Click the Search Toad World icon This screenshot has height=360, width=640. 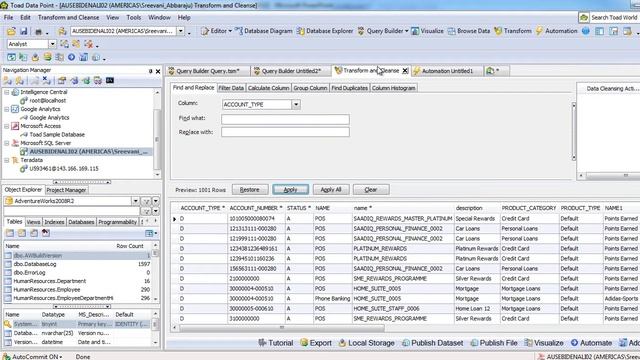point(584,18)
